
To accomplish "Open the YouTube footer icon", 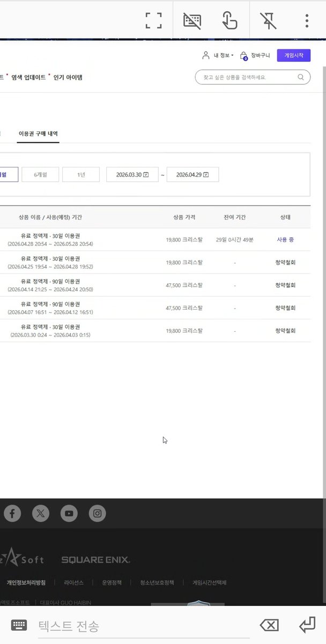I will point(69,514).
